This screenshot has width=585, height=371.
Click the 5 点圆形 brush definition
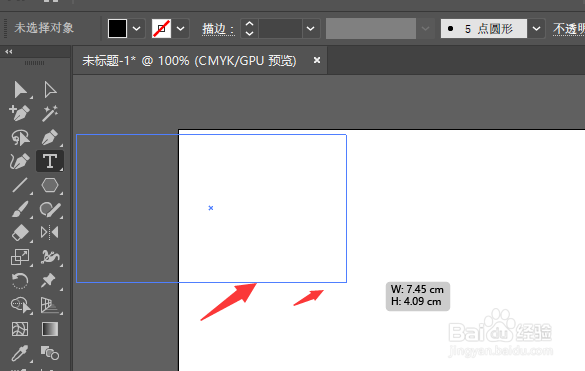point(484,28)
